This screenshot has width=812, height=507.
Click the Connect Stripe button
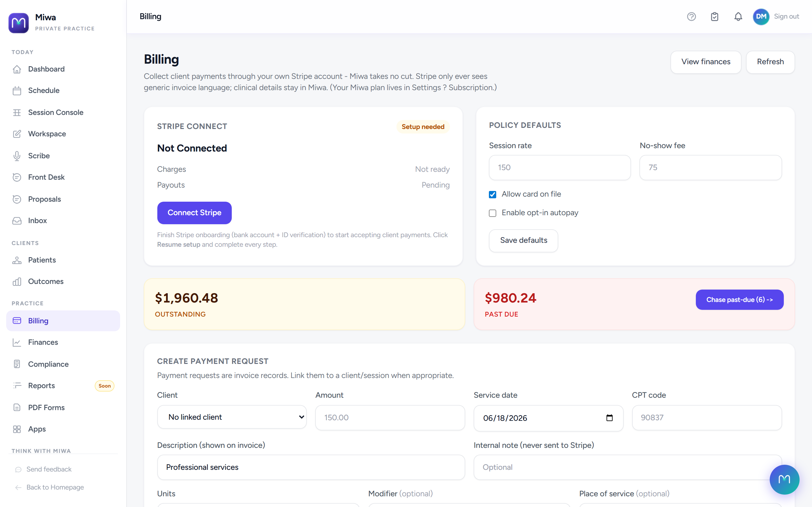(194, 213)
